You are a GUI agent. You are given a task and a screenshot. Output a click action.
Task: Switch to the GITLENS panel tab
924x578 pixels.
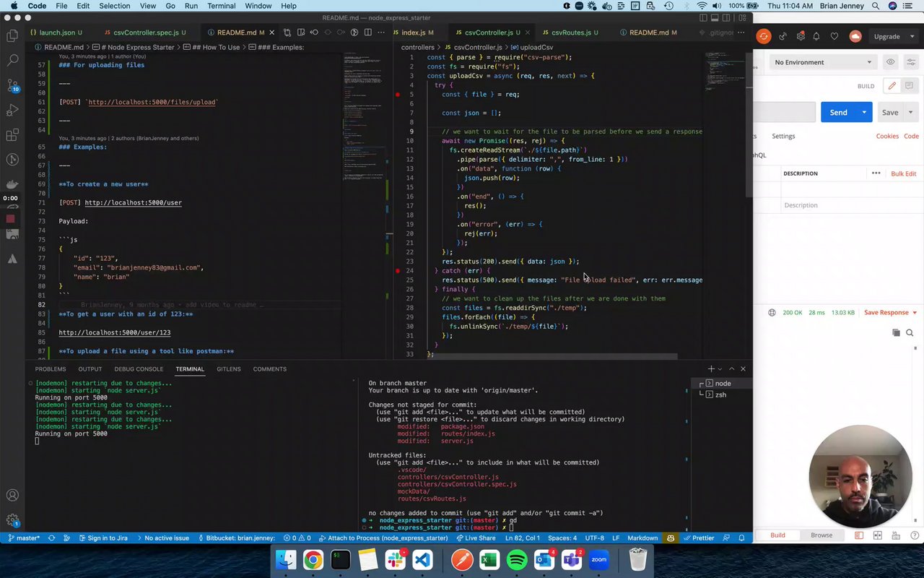229,369
